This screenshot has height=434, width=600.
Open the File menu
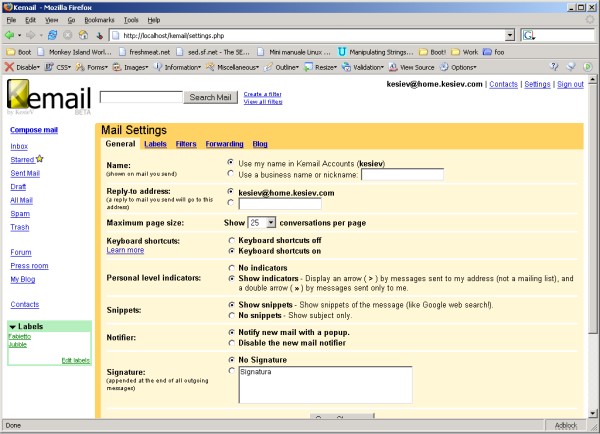coord(11,20)
